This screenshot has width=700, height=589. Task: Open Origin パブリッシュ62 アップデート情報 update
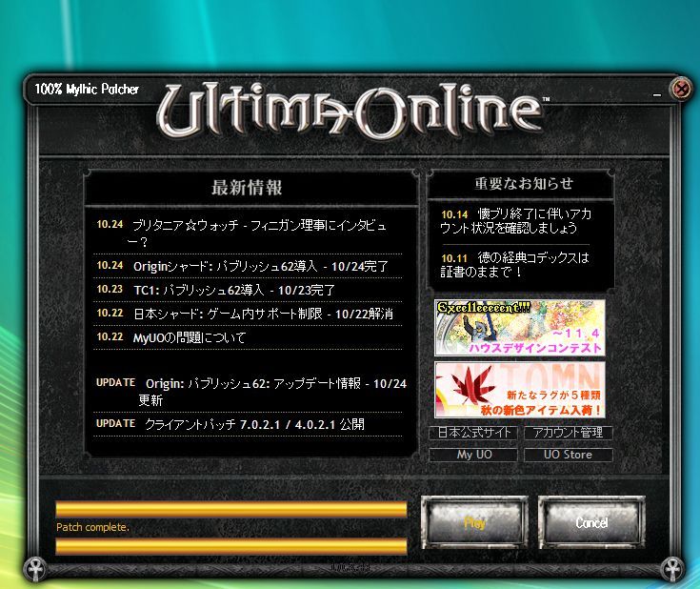[273, 391]
